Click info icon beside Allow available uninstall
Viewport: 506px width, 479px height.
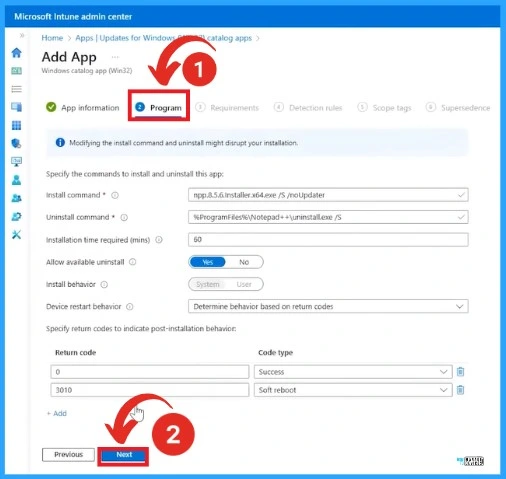coord(133,262)
